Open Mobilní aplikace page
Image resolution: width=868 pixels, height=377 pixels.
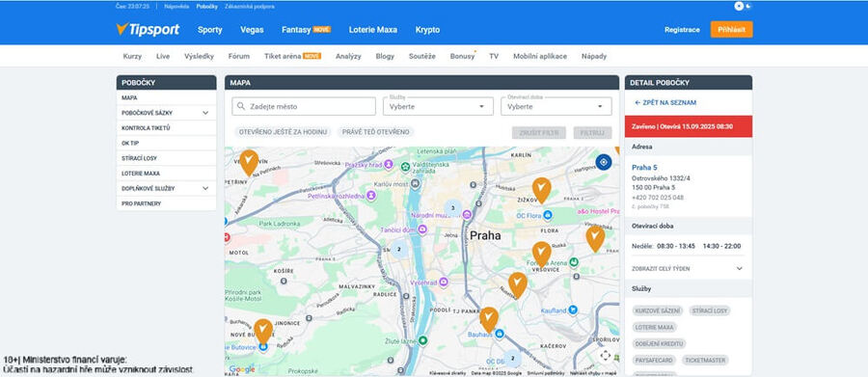540,56
